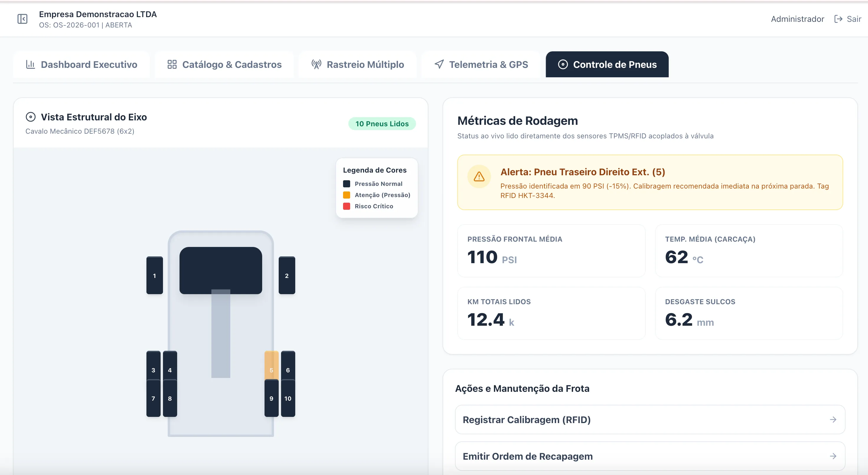
Task: Collapse the sidebar using the header panel icon
Action: pos(22,19)
